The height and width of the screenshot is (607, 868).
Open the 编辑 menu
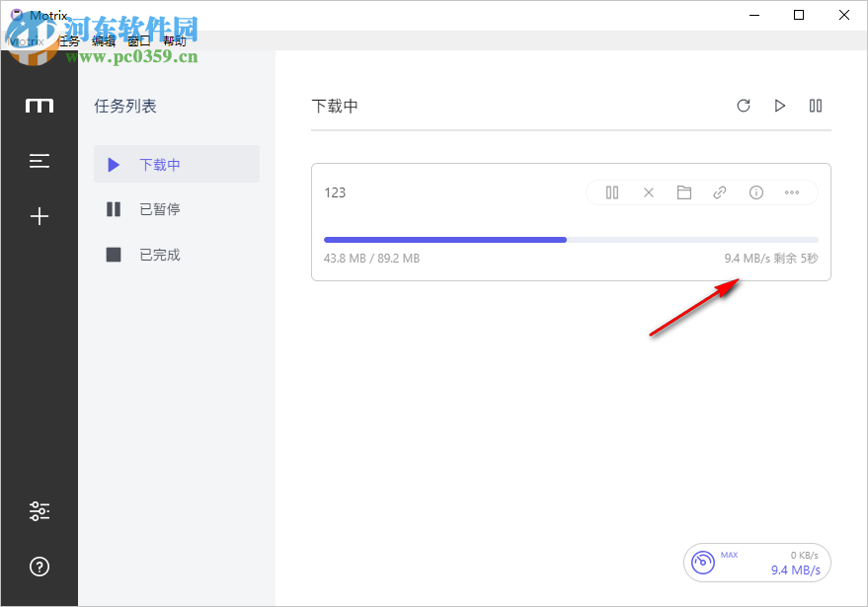pos(104,40)
